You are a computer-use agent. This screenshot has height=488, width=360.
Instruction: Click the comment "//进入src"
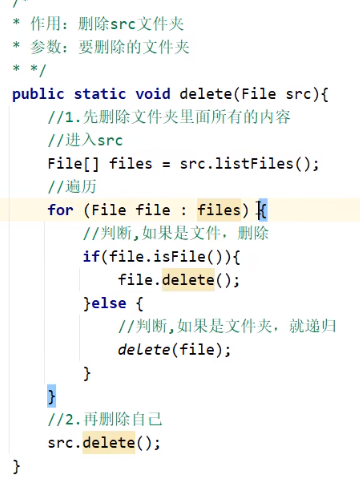85,140
